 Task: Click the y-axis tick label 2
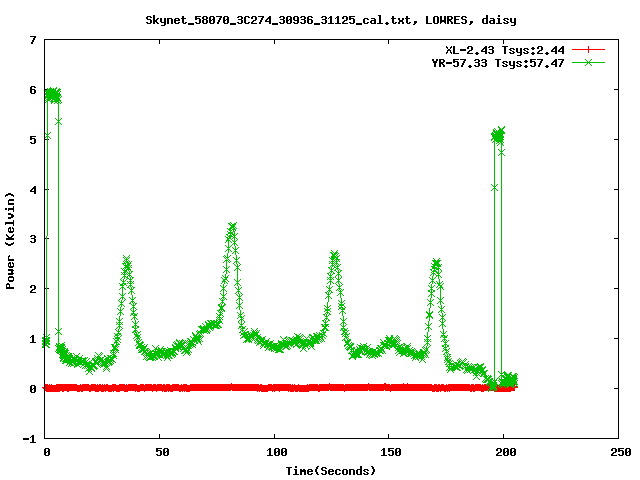coord(33,289)
